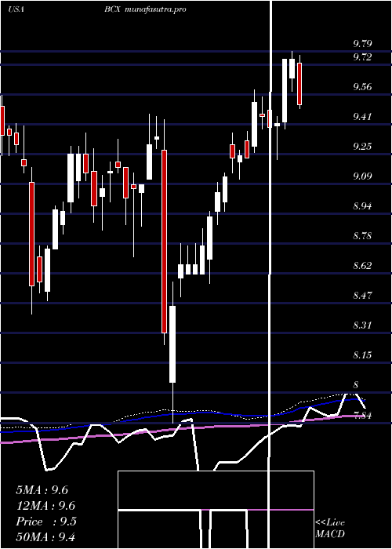This screenshot has width=392, height=549.
Task: Click the USA market label
Action: (x=16, y=9)
